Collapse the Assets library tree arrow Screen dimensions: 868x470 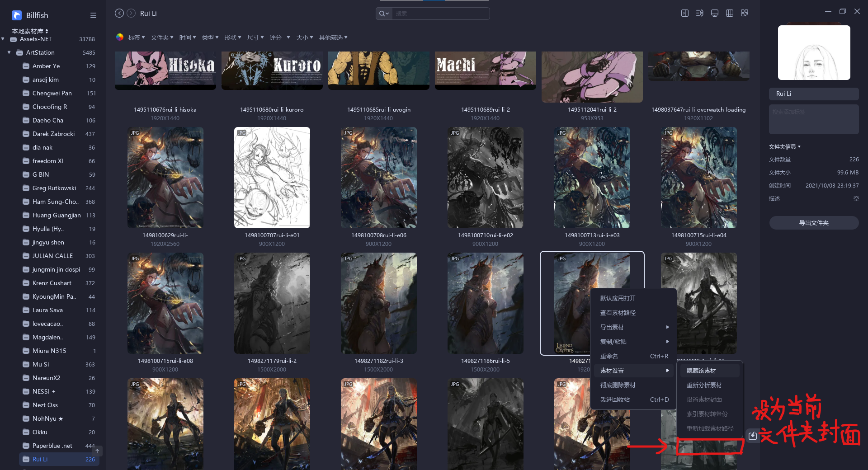point(3,39)
